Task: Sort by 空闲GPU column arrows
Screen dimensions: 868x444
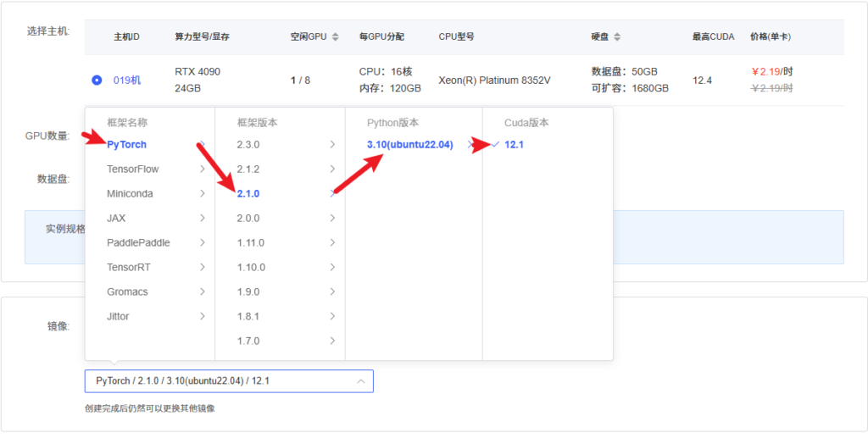Action: (335, 37)
